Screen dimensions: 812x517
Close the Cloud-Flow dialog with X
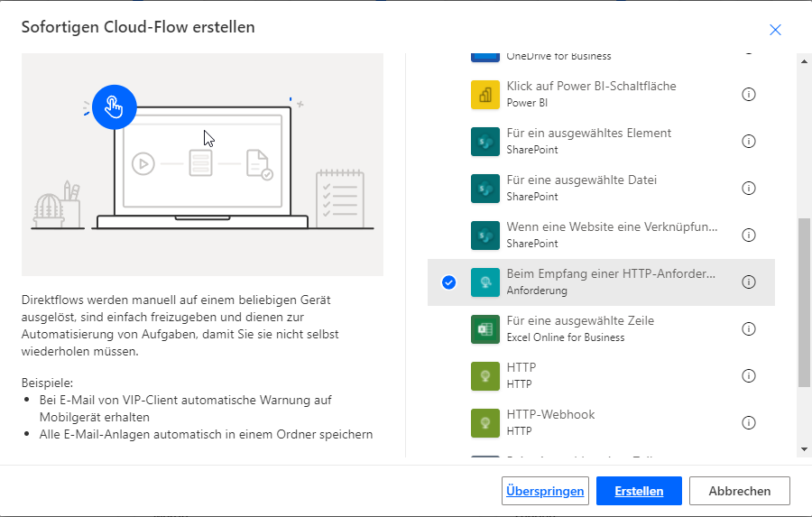click(x=775, y=30)
